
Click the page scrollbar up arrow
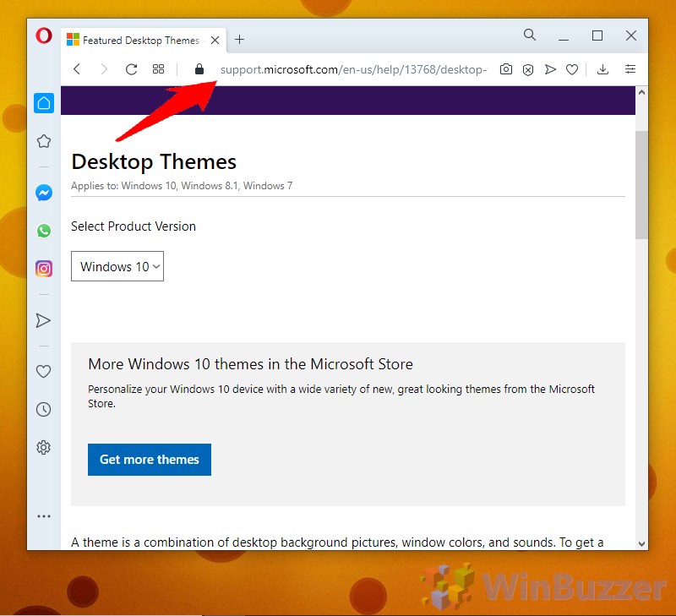pos(641,92)
